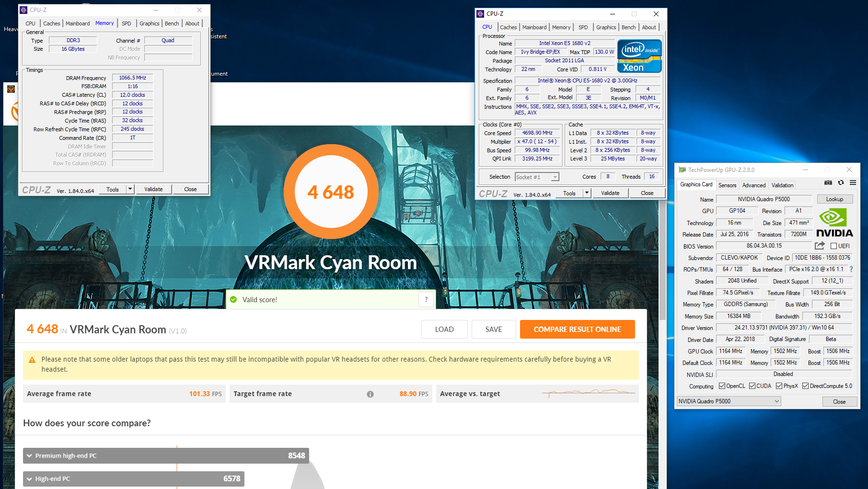This screenshot has width=868, height=489.
Task: Toggle the CUDA checkbox
Action: pyautogui.click(x=752, y=386)
